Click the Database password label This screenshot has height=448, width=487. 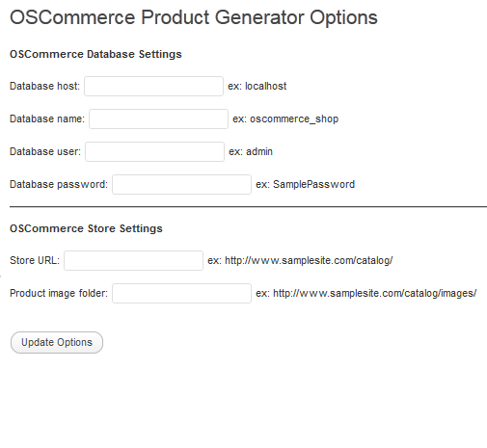[x=59, y=184]
